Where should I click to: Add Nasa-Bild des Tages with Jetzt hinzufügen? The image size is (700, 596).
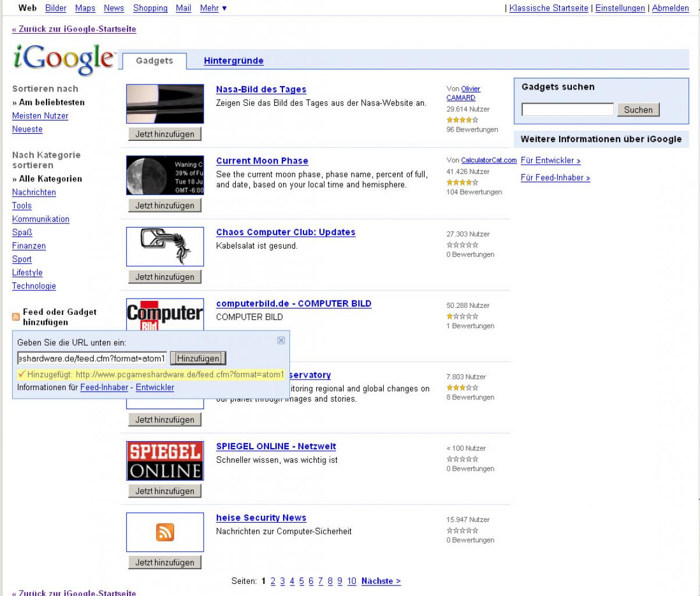pyautogui.click(x=165, y=134)
